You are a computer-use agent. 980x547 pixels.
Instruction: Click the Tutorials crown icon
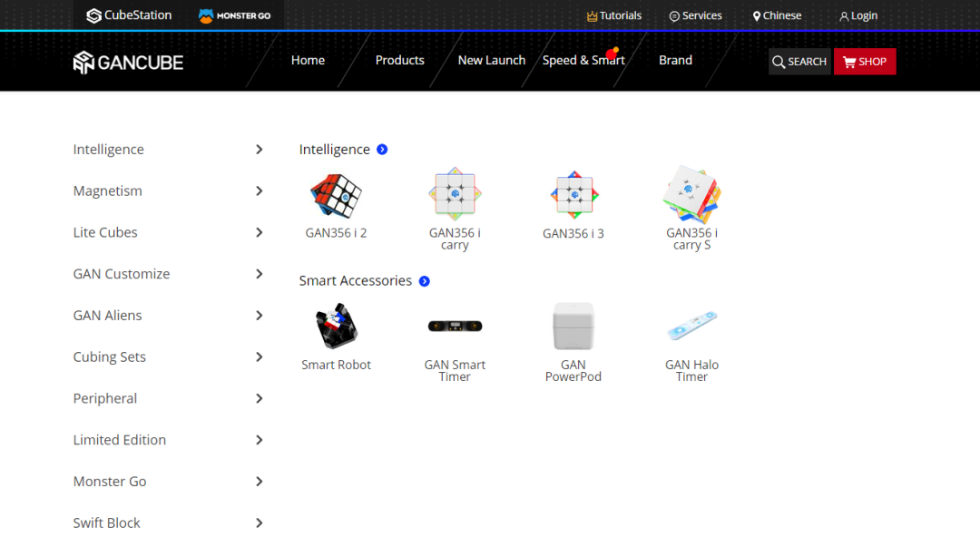592,16
